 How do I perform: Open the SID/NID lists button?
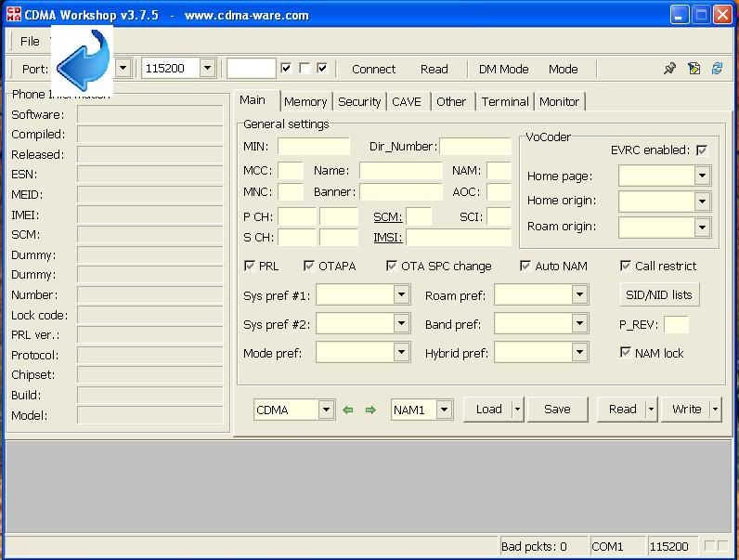[x=659, y=295]
